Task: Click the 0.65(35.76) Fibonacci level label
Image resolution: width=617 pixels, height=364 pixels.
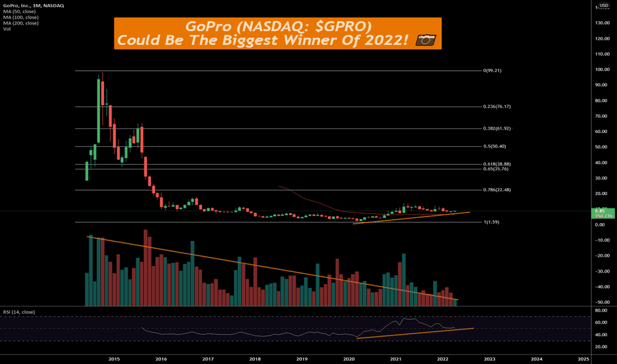Action: [496, 169]
